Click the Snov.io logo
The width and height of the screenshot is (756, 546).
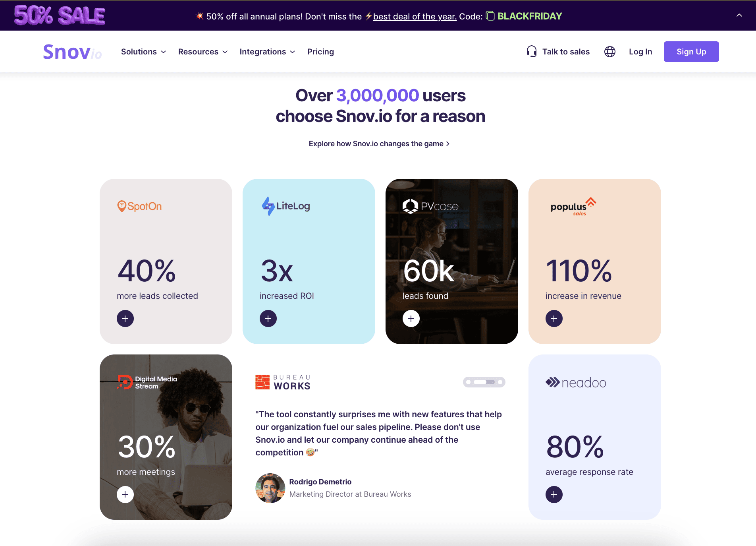coord(72,51)
